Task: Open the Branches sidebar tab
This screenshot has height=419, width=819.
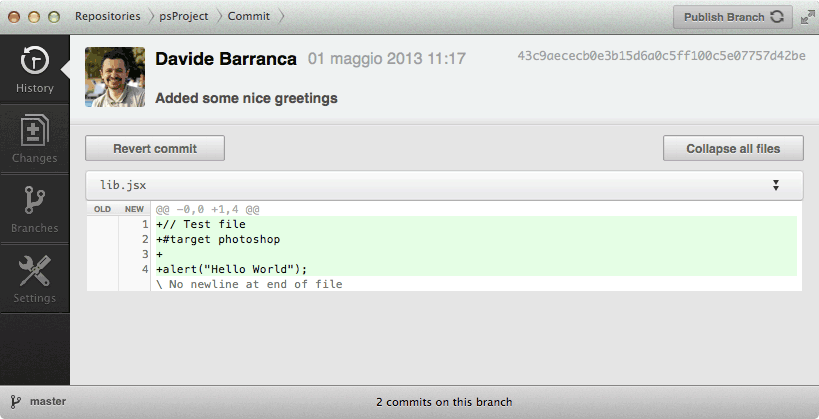Action: (34, 209)
